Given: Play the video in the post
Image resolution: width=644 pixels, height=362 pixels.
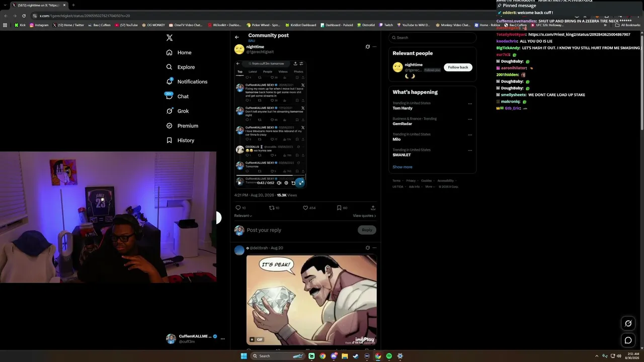Looking at the screenshot, I should pyautogui.click(x=239, y=183).
